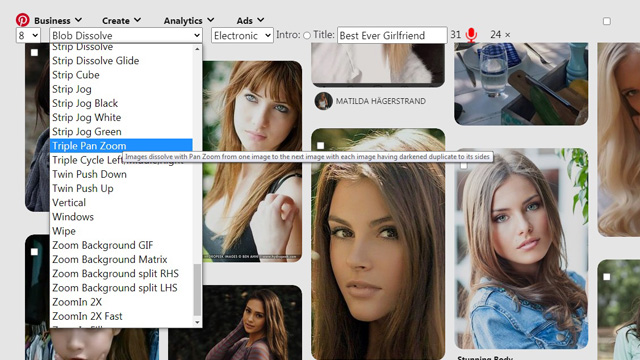Check the box on denim jacket pin

pos(464,165)
